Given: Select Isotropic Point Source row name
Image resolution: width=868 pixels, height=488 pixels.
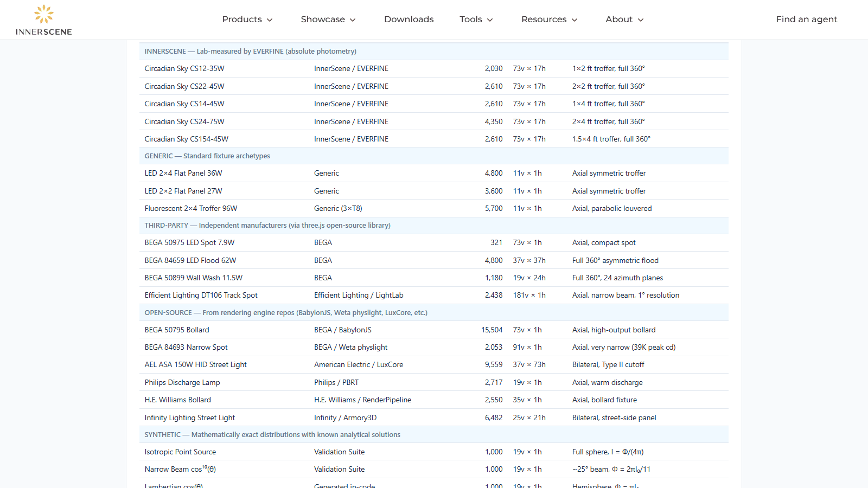Looking at the screenshot, I should pos(180,452).
